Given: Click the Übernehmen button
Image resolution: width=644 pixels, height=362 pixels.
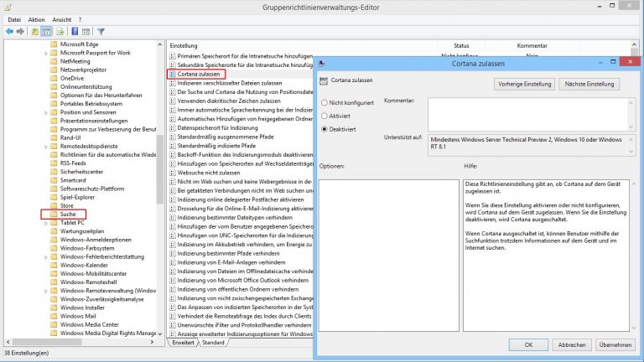Looking at the screenshot, I should 615,344.
